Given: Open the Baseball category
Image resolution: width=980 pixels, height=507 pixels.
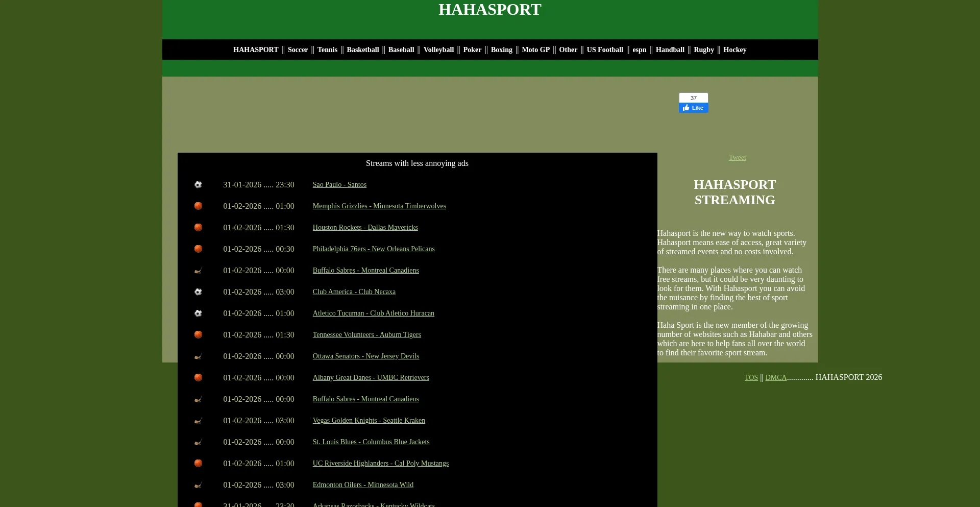Looking at the screenshot, I should pyautogui.click(x=401, y=50).
